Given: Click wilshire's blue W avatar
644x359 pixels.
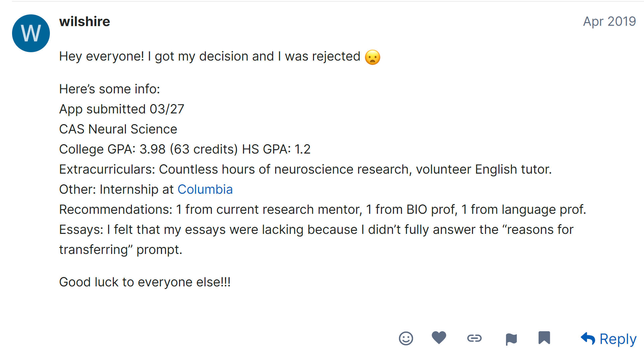Looking at the screenshot, I should click(31, 33).
